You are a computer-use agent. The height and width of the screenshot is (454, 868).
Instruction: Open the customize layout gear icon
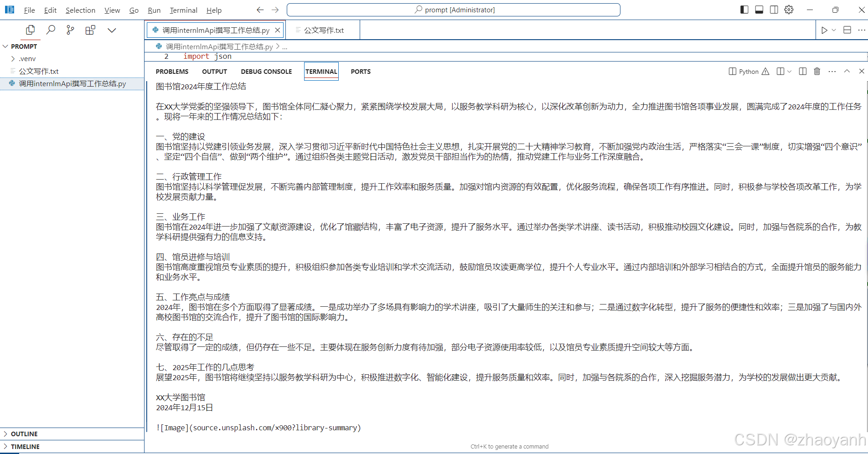click(789, 10)
